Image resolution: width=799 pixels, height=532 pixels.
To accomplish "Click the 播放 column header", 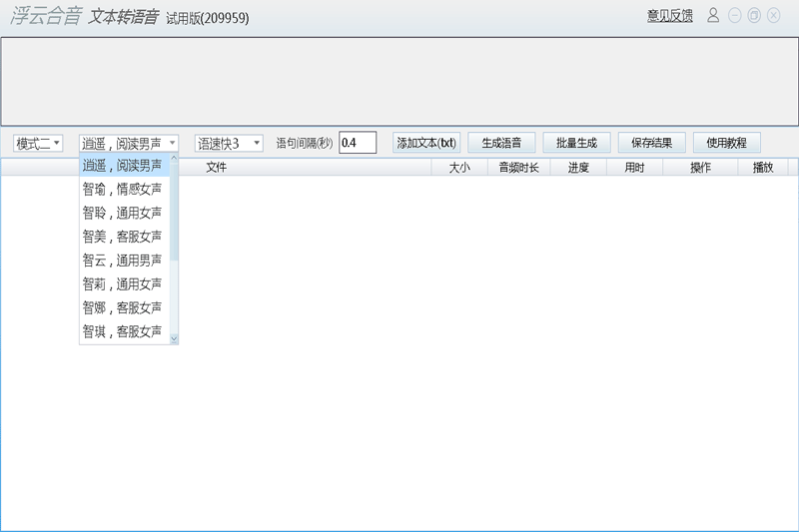I will pos(763,168).
